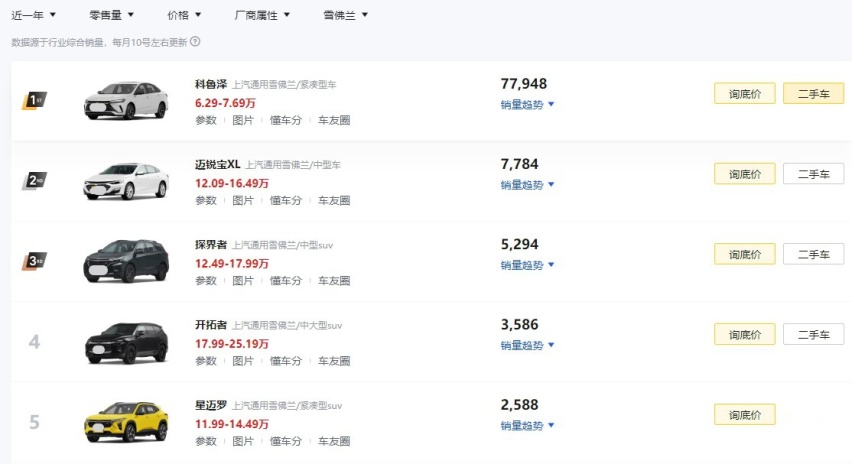852x464 pixels.
Task: Open 懂车分 link under 星迈罗
Action: (x=285, y=441)
